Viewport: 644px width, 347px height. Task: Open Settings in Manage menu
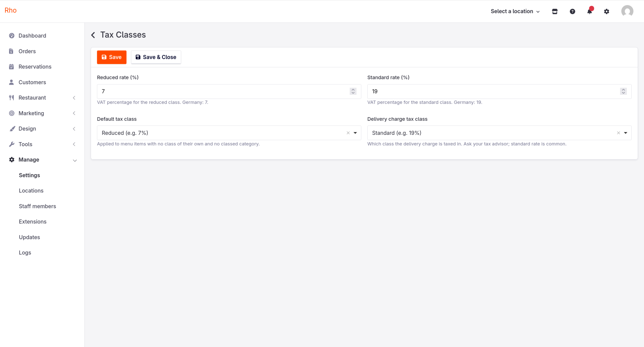[x=29, y=175]
